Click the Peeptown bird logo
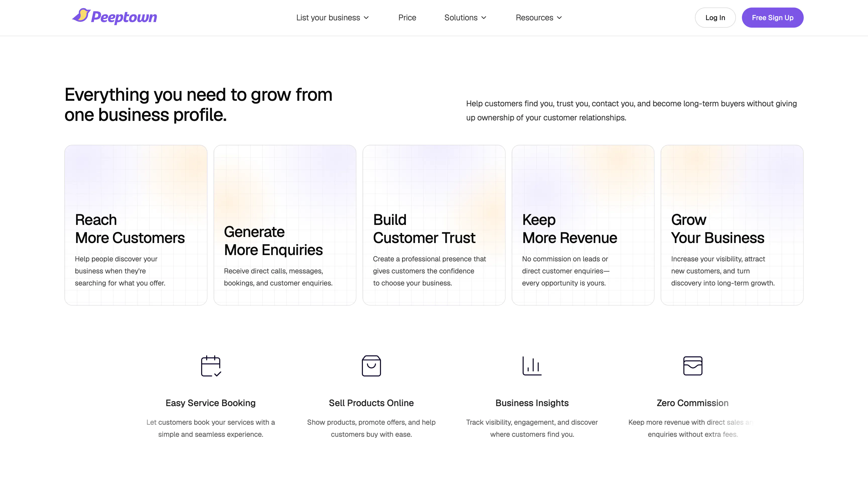This screenshot has height=483, width=868. click(81, 15)
